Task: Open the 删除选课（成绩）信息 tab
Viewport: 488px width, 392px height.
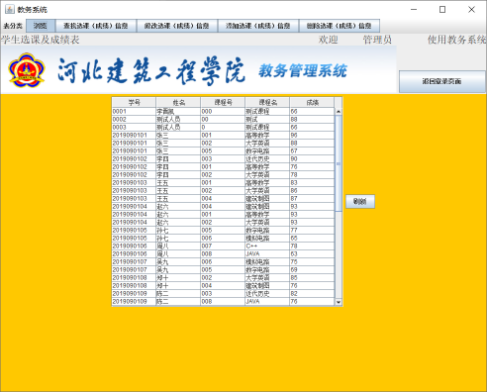Action: pos(339,26)
